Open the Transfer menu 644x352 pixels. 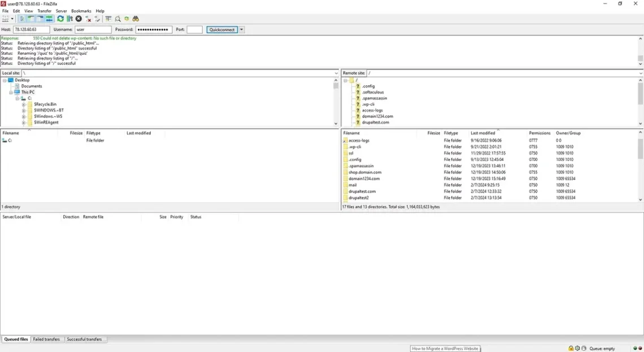click(44, 10)
